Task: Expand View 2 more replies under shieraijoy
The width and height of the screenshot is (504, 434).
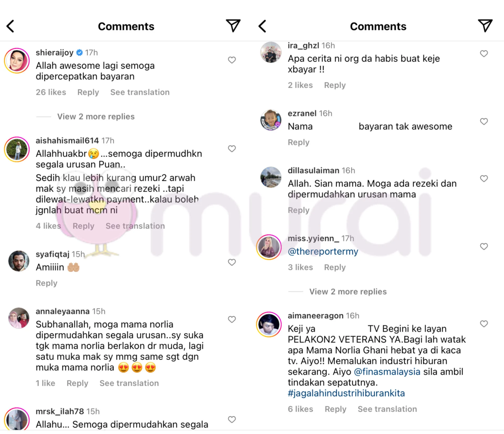Action: (x=96, y=117)
